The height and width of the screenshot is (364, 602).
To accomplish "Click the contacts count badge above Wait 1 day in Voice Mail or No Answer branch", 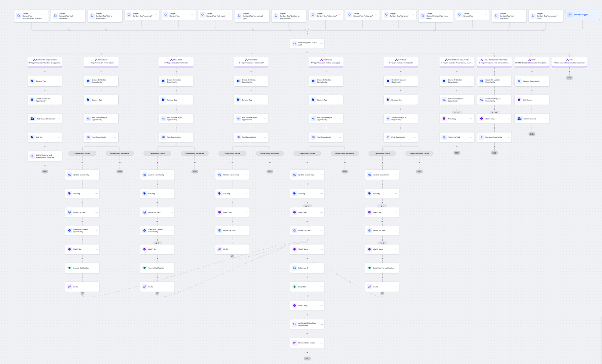I will pyautogui.click(x=457, y=112).
